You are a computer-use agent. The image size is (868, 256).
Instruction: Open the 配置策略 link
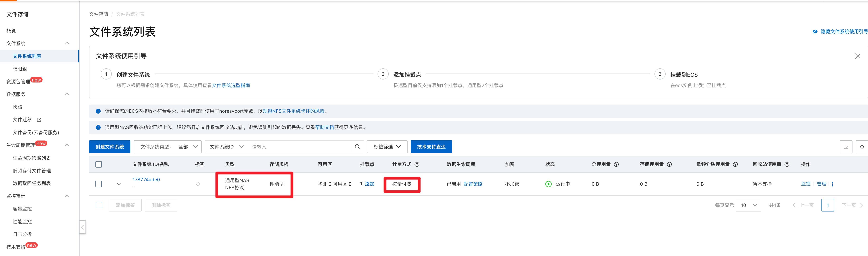[473, 184]
